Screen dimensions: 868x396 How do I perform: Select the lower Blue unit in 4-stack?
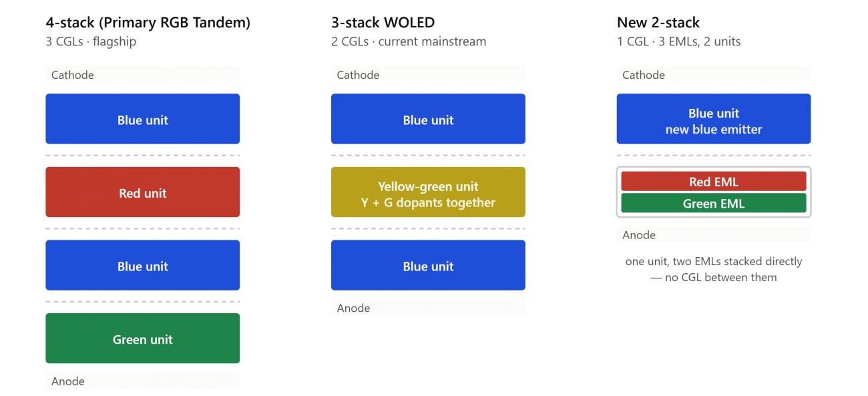pyautogui.click(x=142, y=265)
